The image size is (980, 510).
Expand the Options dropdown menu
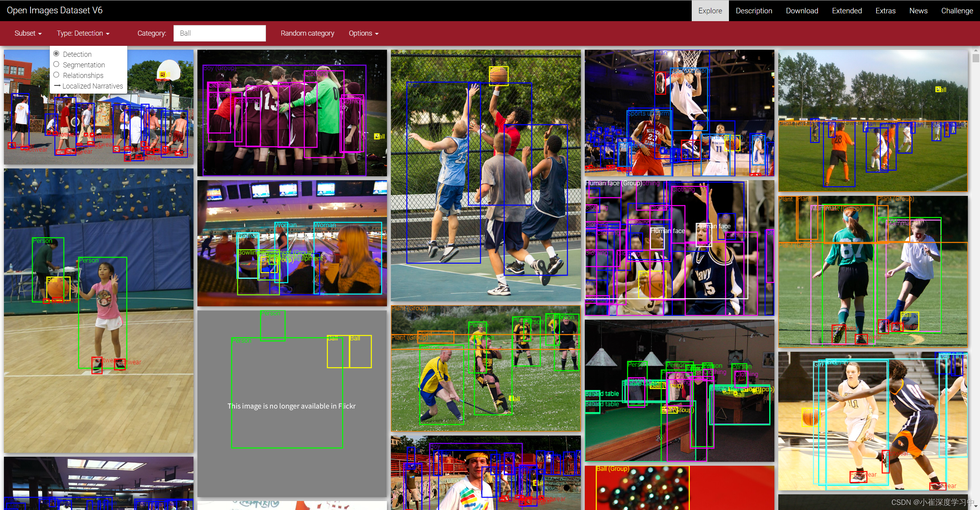(363, 33)
